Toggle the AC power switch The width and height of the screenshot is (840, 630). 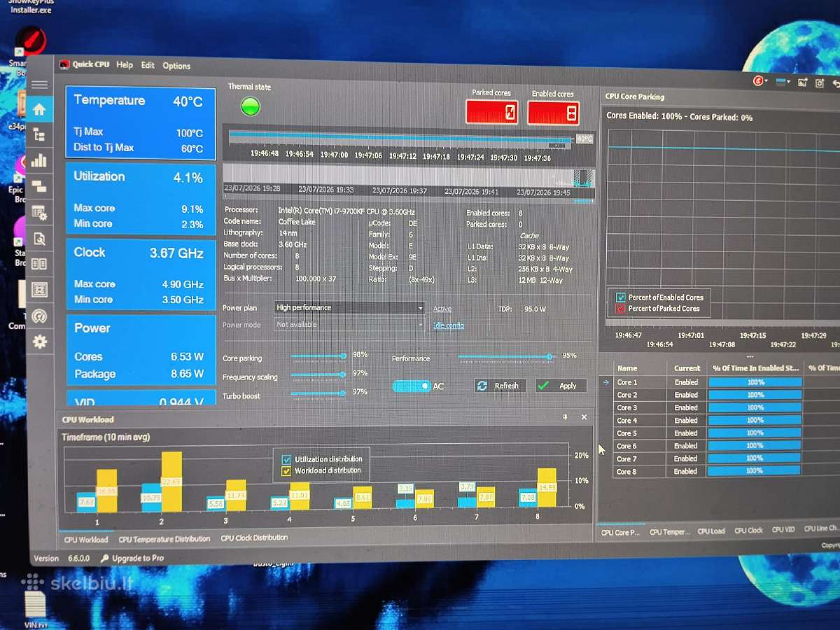(x=412, y=386)
